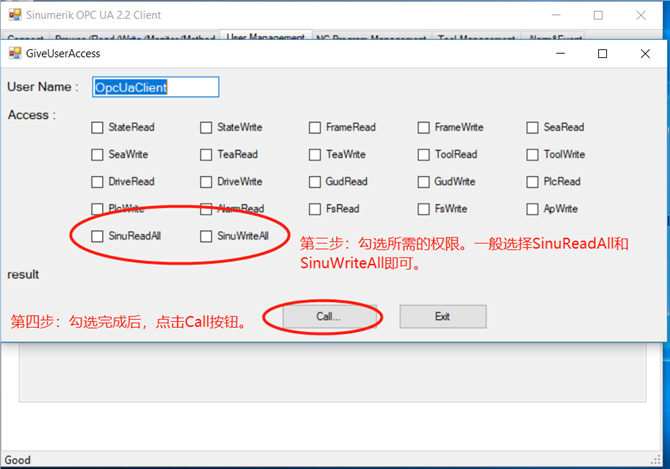Enable ToolWrite access
670x469 pixels.
pos(532,155)
